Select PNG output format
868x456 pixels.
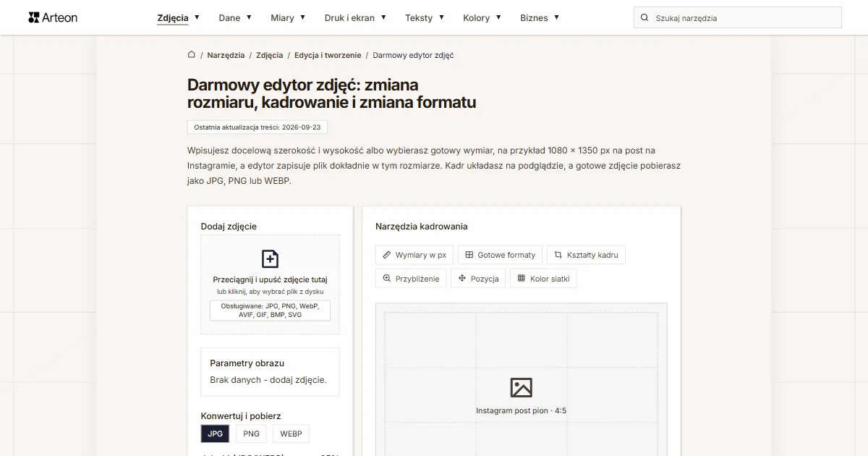tap(251, 434)
